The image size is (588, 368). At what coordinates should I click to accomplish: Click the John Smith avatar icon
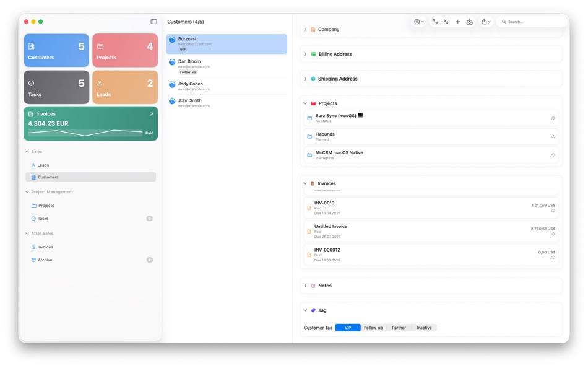pos(172,101)
